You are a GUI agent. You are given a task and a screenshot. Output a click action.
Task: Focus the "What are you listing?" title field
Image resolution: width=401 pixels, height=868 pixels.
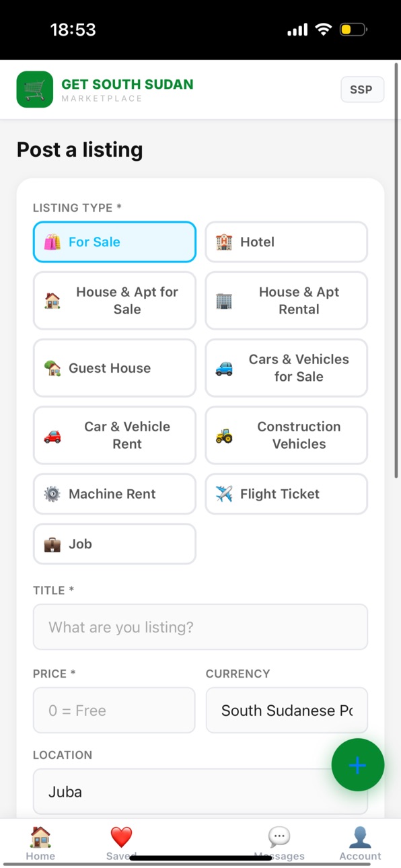tap(200, 627)
